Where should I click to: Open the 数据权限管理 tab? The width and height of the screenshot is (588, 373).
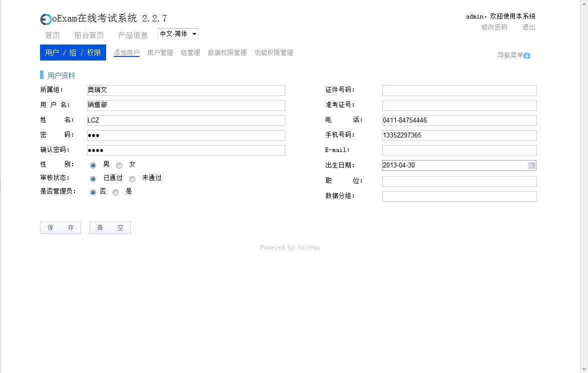pyautogui.click(x=227, y=53)
